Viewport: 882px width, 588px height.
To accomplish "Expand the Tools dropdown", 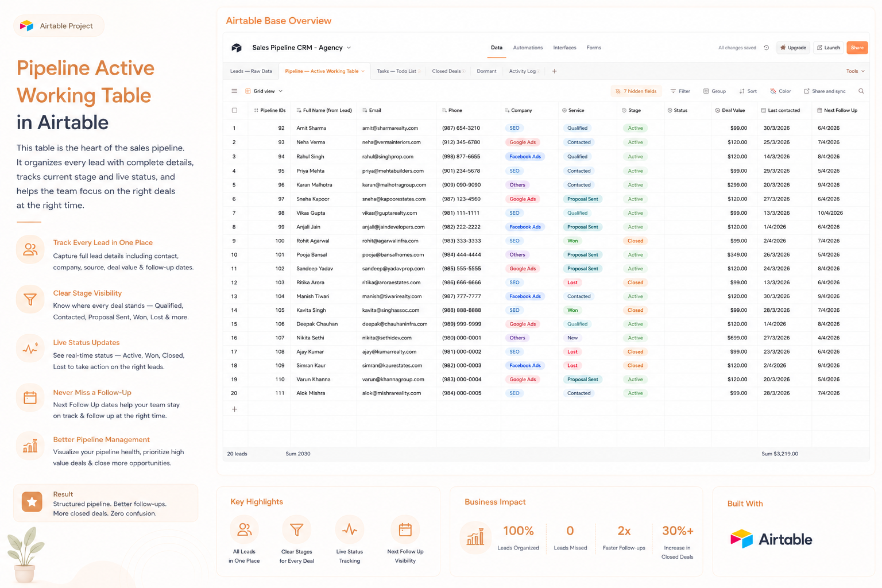I will [855, 71].
